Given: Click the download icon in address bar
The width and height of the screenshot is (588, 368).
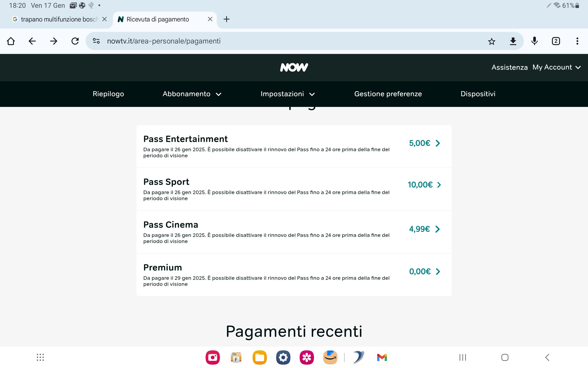Looking at the screenshot, I should [x=513, y=41].
